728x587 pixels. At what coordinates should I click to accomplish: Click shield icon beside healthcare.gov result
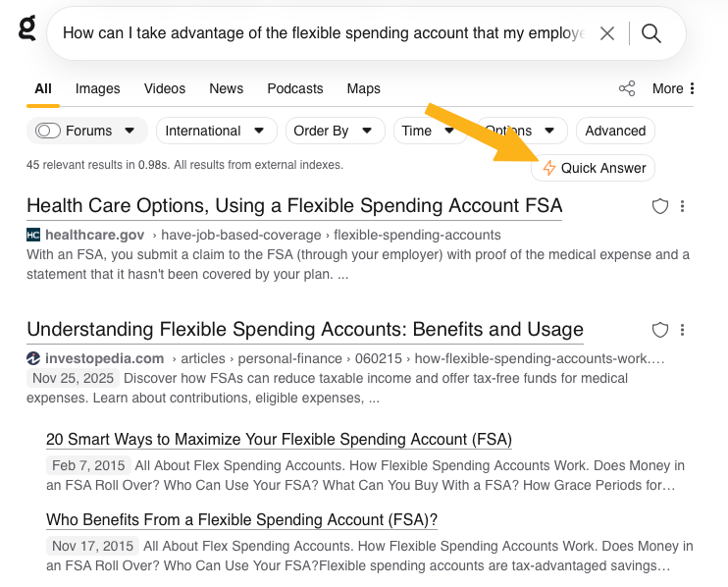coord(660,206)
